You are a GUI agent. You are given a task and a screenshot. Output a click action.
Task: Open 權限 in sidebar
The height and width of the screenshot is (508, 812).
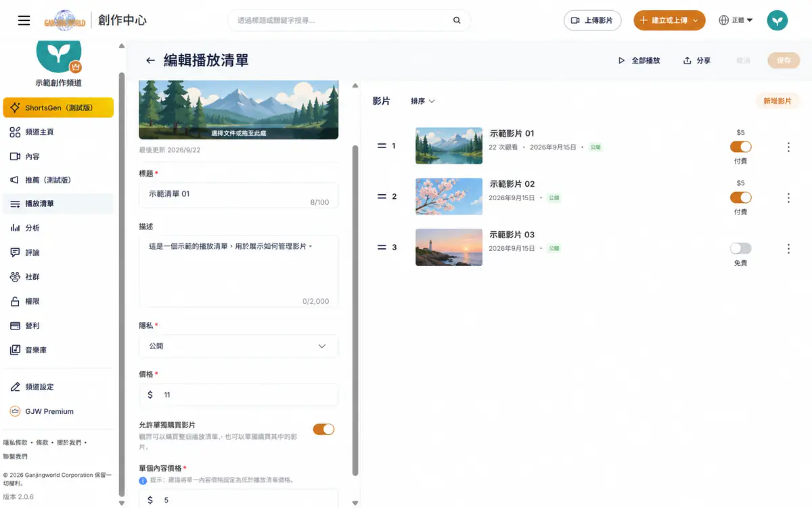tap(58, 301)
